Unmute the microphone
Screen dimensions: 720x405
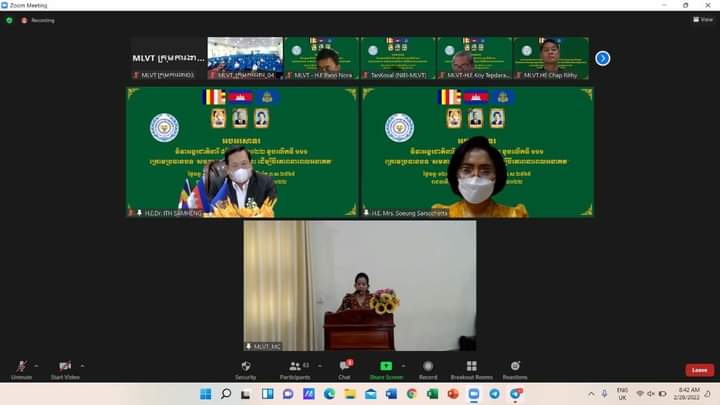(x=21, y=368)
